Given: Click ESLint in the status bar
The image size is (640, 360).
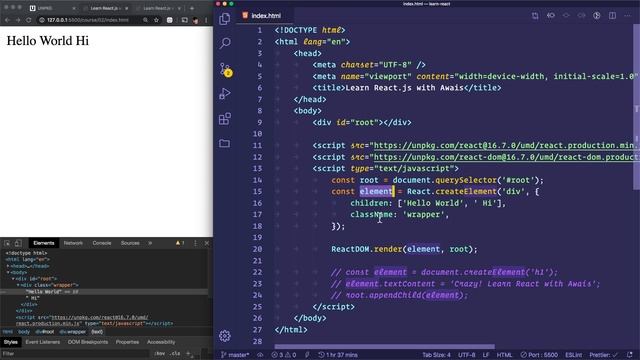Looking at the screenshot, I should pos(573,355).
